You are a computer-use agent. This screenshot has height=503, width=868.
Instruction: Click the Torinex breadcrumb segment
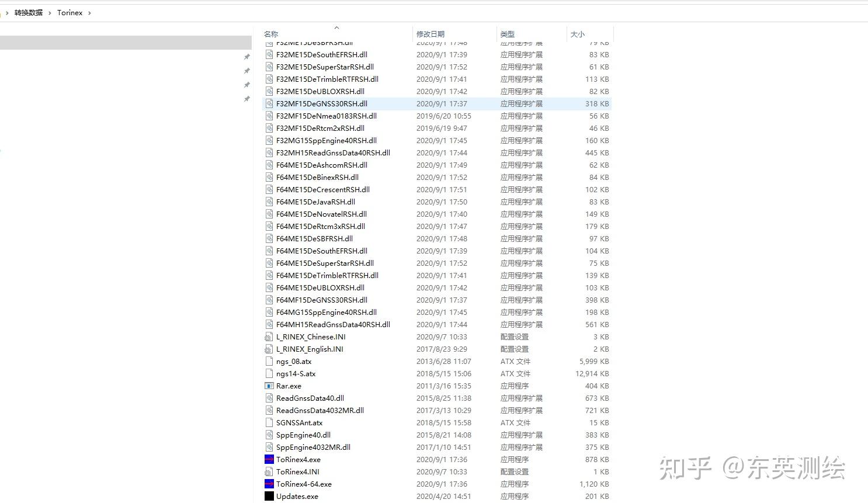click(x=70, y=13)
